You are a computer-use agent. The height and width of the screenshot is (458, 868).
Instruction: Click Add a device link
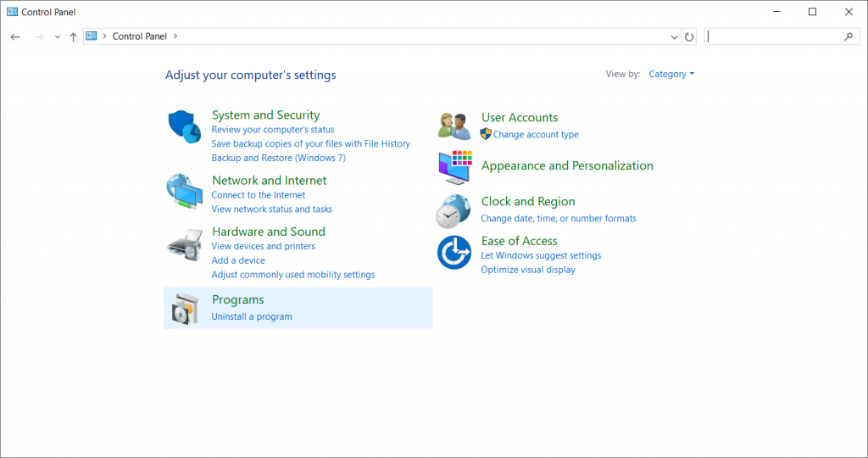[x=238, y=260]
